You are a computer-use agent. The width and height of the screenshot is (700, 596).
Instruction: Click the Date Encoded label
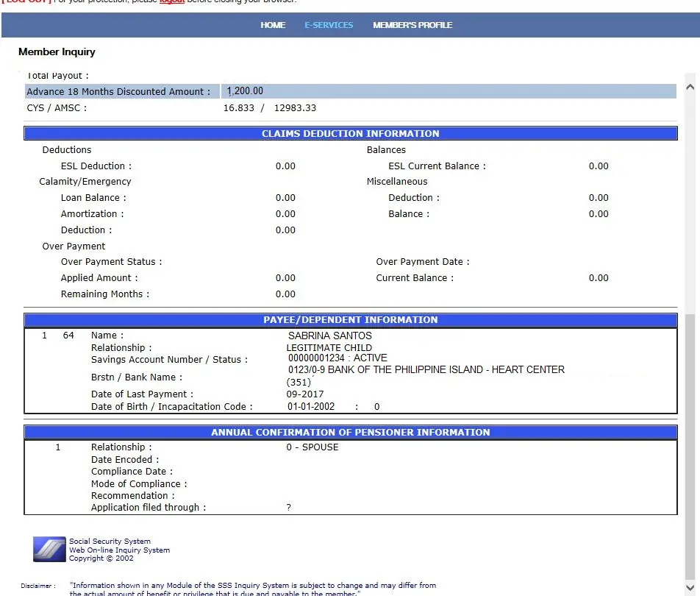point(125,459)
